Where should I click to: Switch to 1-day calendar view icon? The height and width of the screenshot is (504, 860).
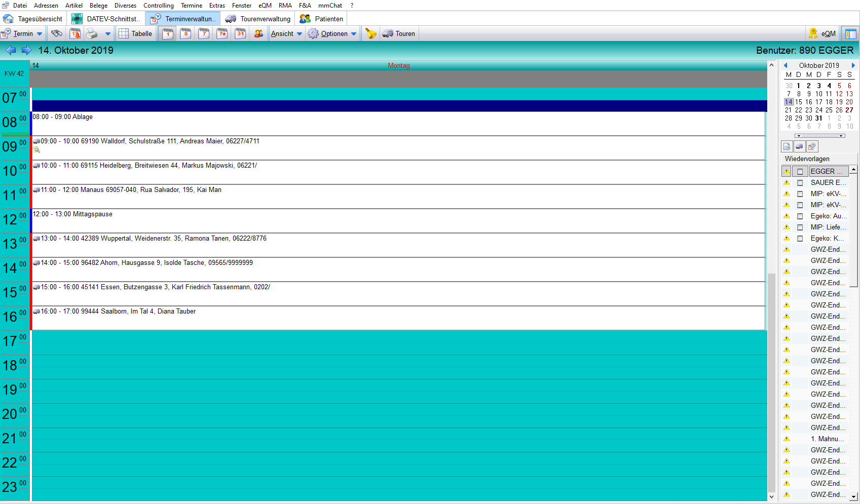pyautogui.click(x=168, y=34)
